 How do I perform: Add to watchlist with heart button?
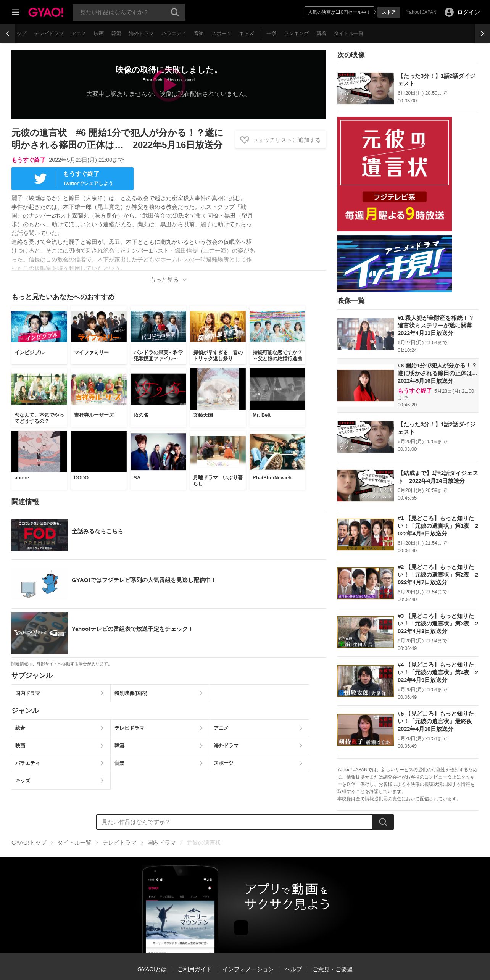click(280, 140)
